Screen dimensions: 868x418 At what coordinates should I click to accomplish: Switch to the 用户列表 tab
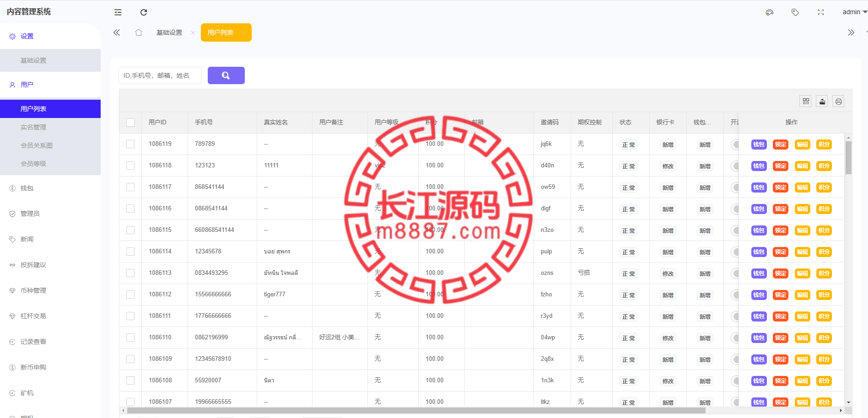[221, 32]
